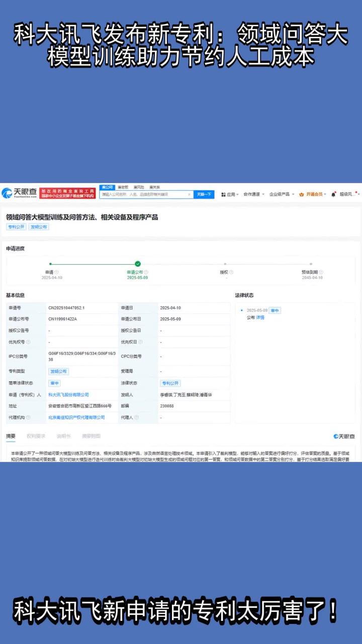The image size is (362, 644).
Task: Select the 说明书 tab
Action: pyautogui.click(x=64, y=436)
